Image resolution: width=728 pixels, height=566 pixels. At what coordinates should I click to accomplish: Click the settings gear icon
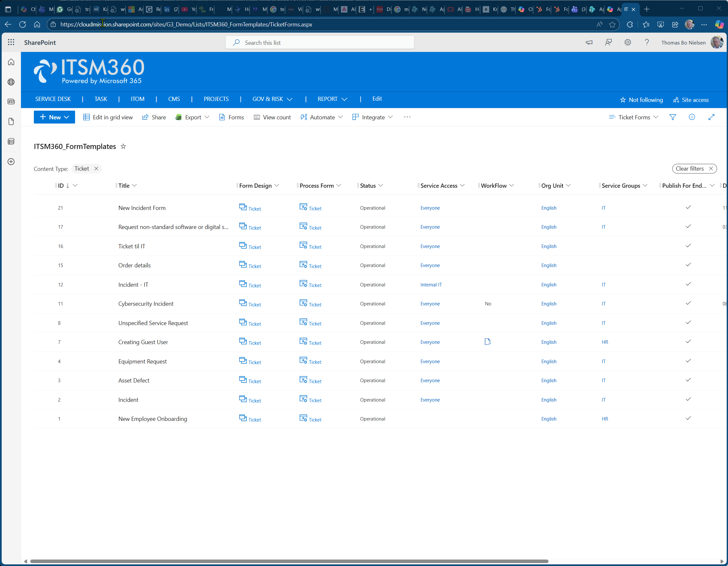tap(628, 42)
